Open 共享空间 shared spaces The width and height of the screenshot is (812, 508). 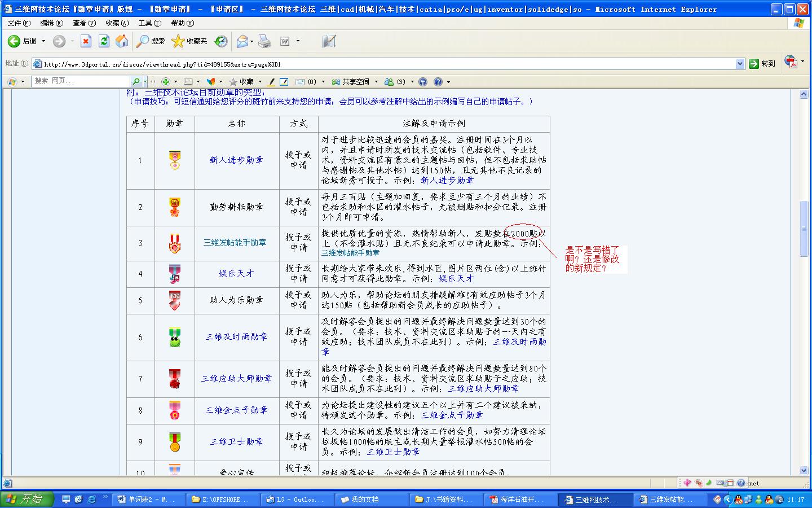point(351,82)
